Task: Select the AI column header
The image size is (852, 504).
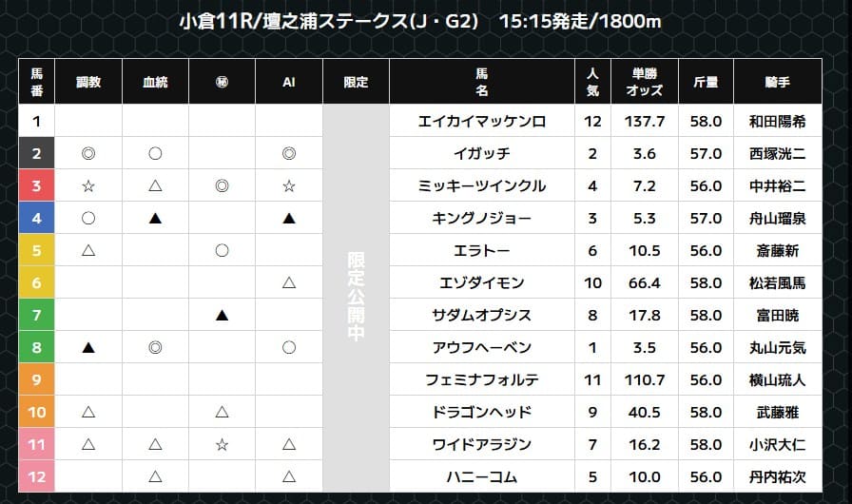Action: click(289, 82)
